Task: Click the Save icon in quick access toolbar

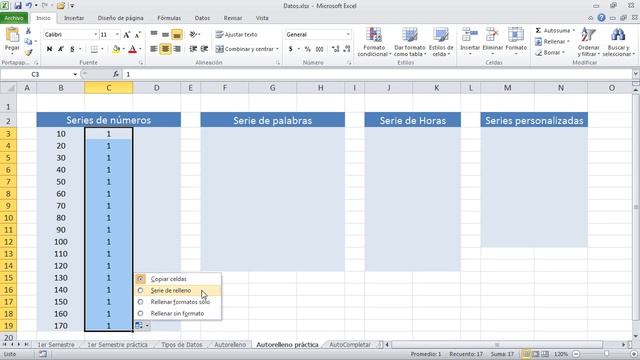Action: [x=18, y=6]
